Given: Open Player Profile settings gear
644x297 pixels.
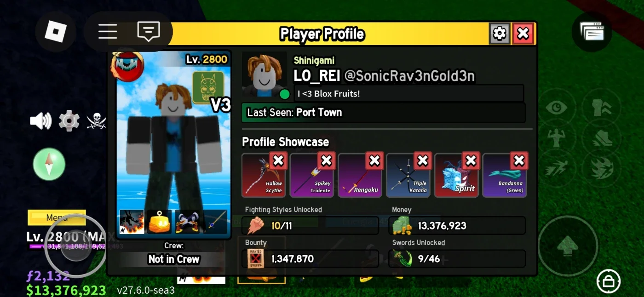Looking at the screenshot, I should (x=500, y=34).
